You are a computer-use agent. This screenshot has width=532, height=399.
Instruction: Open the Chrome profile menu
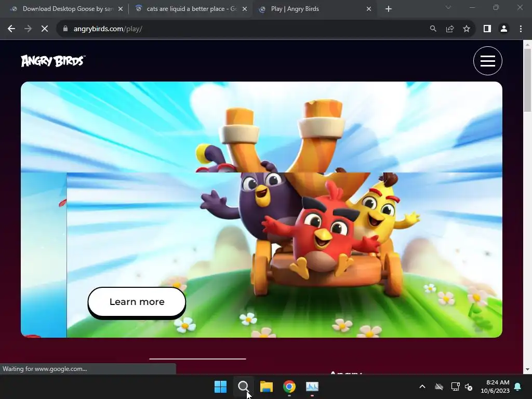click(x=504, y=29)
